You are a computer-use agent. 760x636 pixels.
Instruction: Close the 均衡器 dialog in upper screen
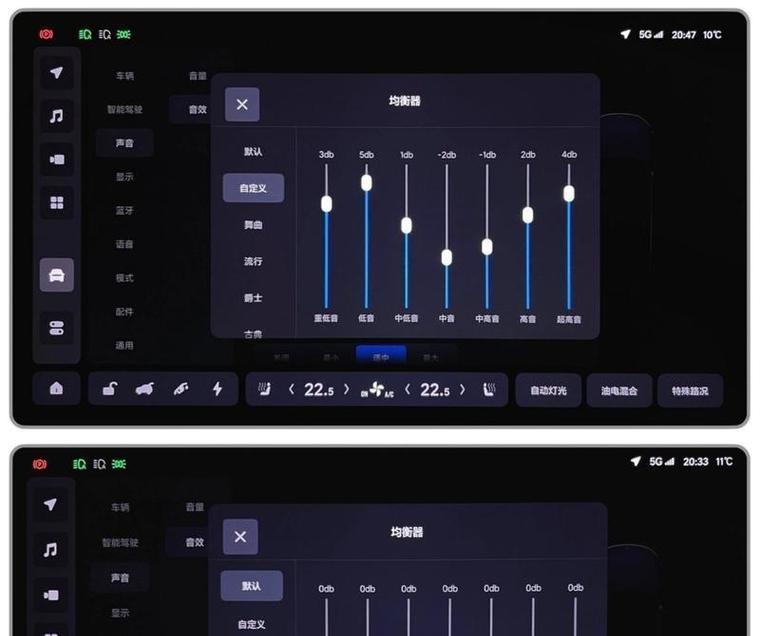pyautogui.click(x=242, y=104)
